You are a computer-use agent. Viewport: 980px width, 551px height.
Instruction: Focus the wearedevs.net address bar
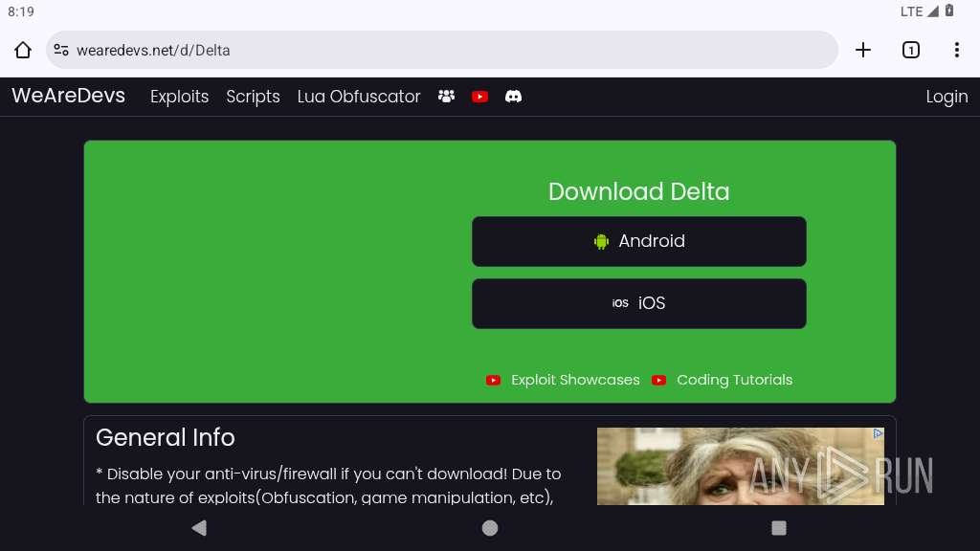(442, 50)
